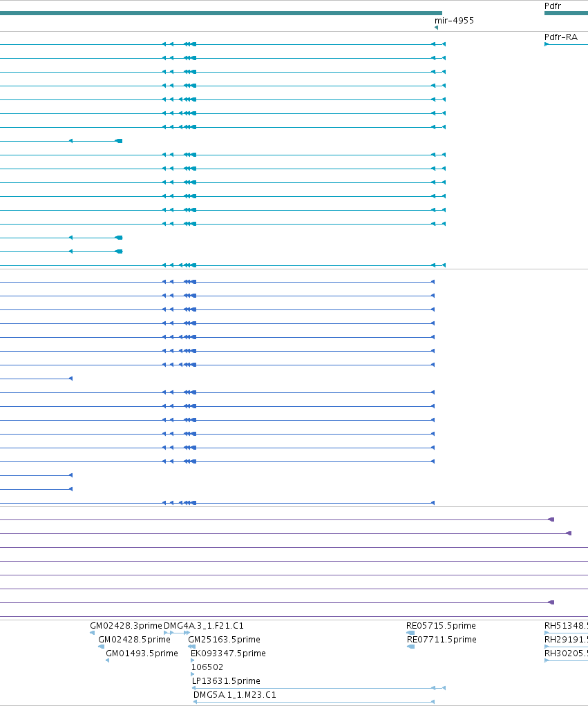
Task: Click the 106502 feature label
Action: pos(207,667)
